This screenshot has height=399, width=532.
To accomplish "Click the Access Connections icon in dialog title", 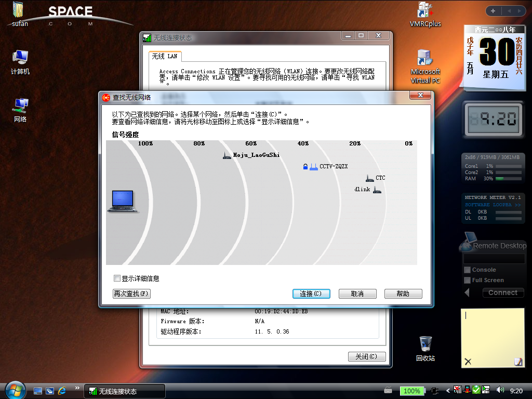I will (x=106, y=98).
